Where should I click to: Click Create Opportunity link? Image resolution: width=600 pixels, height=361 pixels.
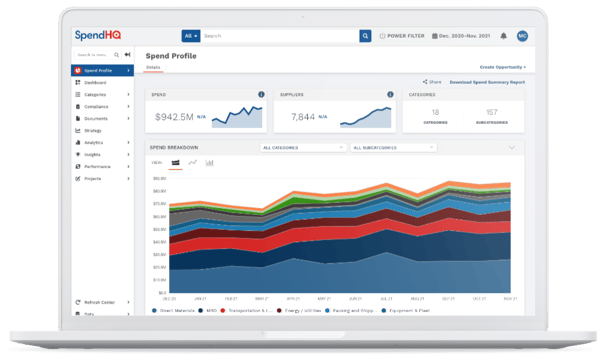(502, 67)
